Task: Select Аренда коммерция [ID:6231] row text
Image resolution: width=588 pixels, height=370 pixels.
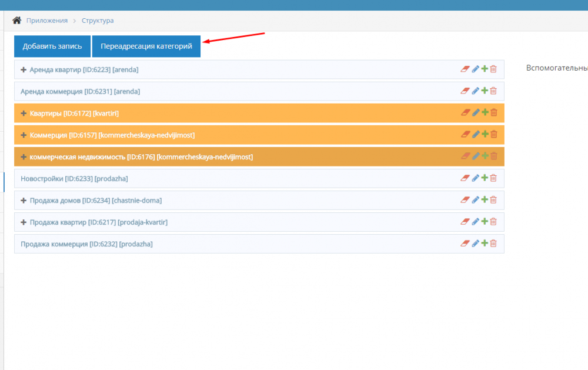Action: [80, 92]
